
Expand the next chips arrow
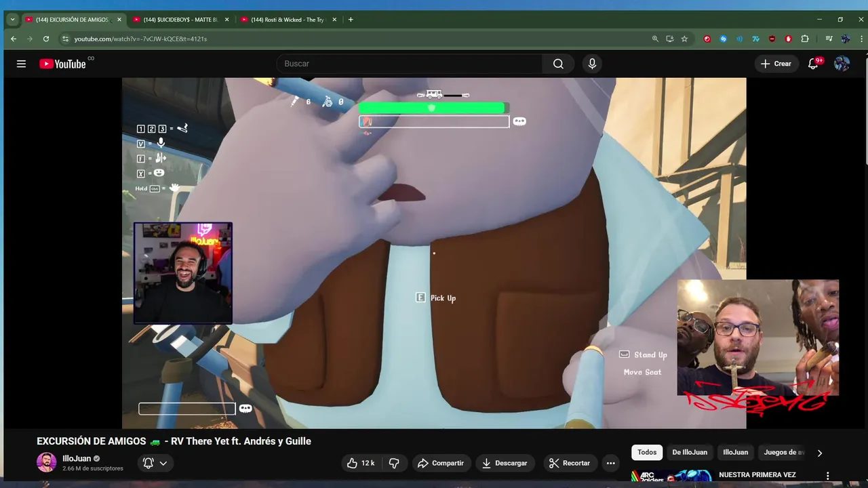[x=819, y=453]
